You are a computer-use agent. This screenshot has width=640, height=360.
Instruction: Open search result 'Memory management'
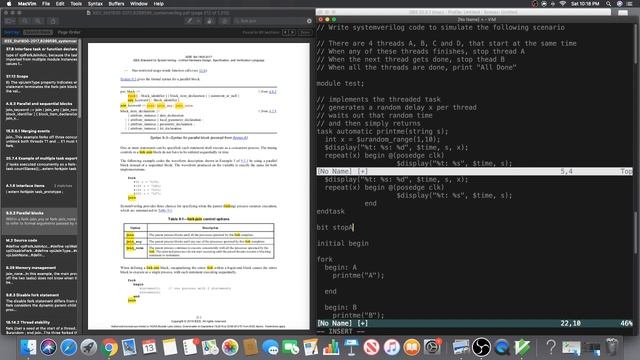pyautogui.click(x=40, y=275)
